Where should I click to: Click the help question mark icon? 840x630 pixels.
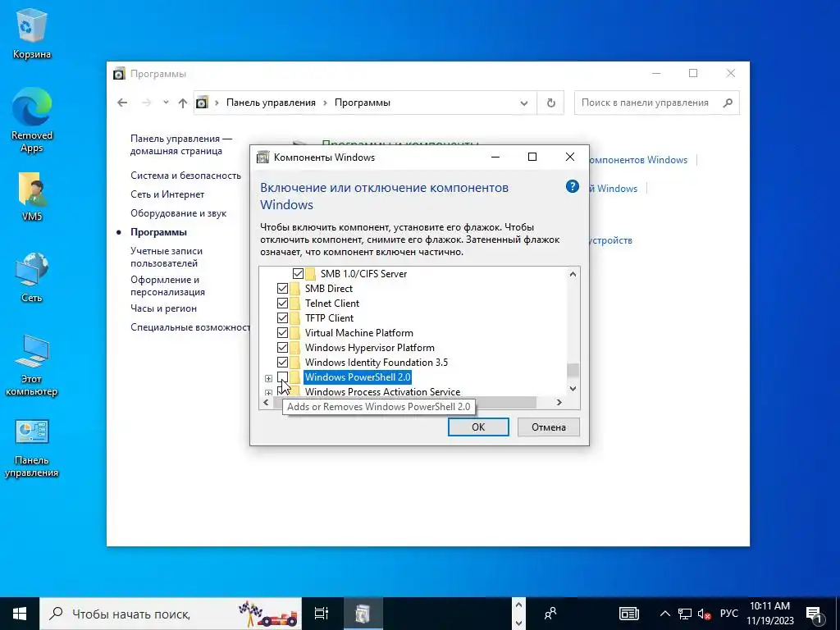[572, 186]
